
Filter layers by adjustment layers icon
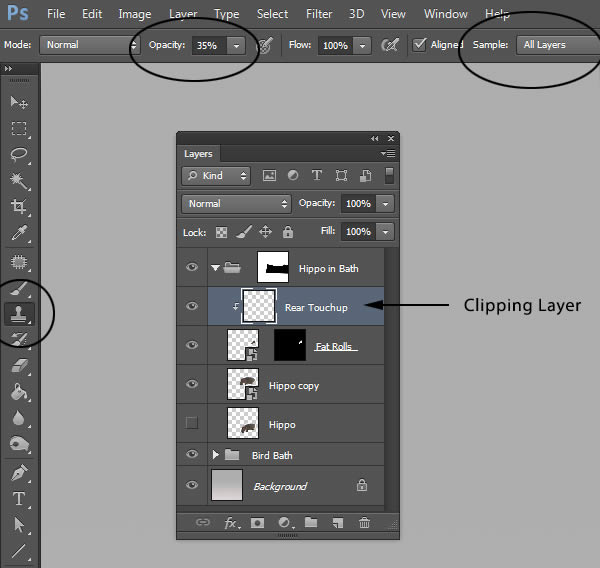click(293, 175)
